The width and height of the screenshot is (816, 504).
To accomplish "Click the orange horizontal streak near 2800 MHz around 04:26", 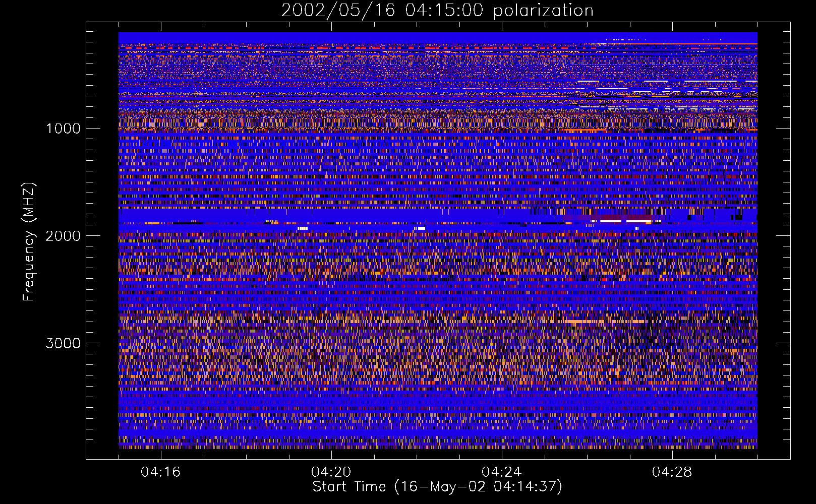I will 604,321.
